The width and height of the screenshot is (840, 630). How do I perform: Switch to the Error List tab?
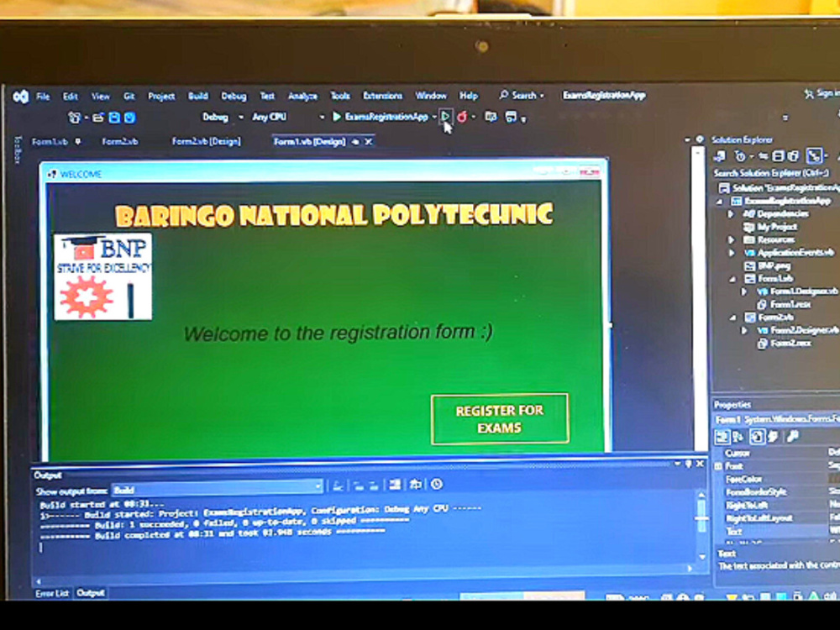tap(52, 593)
